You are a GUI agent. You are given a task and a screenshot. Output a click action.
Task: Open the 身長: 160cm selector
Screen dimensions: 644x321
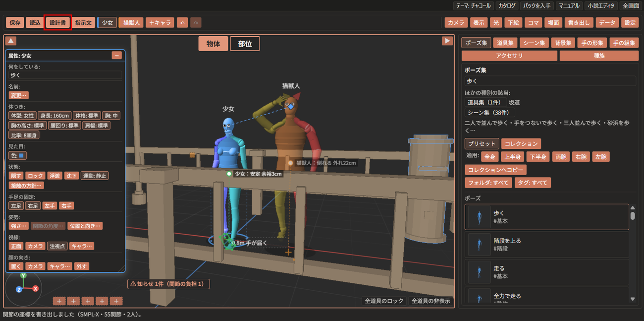point(55,116)
